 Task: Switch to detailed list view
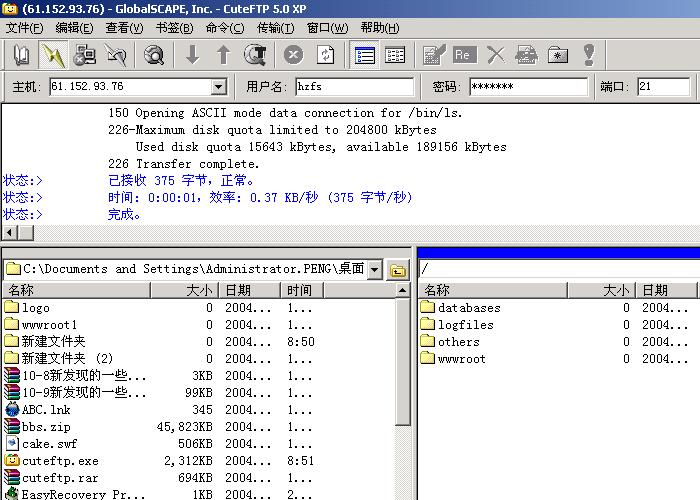pyautogui.click(x=364, y=55)
